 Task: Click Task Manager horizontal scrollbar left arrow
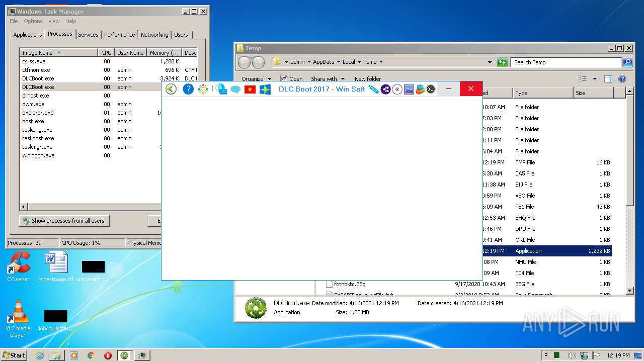(24, 207)
